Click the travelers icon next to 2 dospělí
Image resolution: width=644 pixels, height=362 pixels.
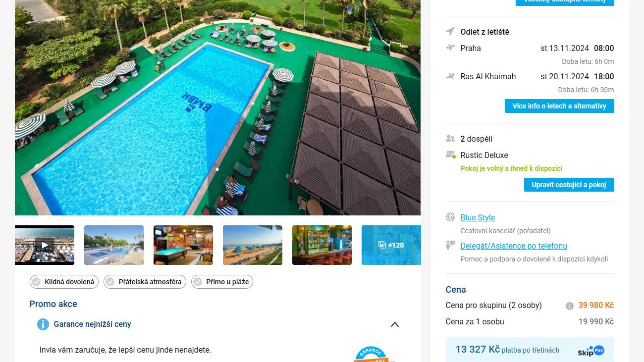point(450,139)
